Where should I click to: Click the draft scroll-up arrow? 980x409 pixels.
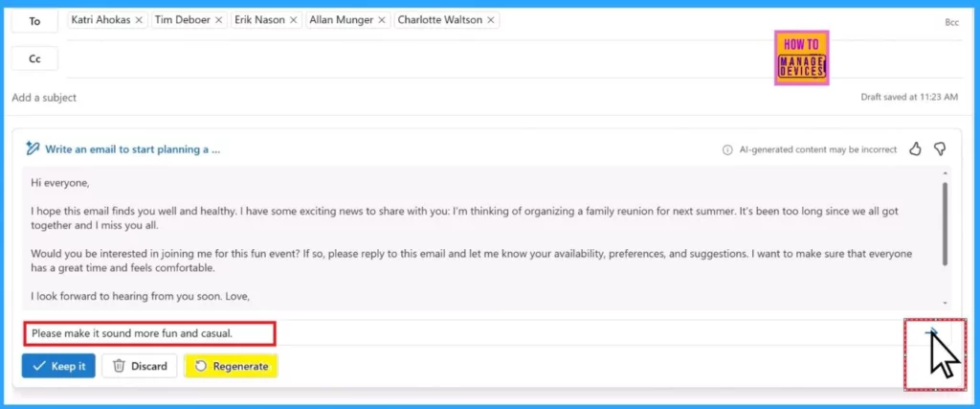tap(945, 172)
